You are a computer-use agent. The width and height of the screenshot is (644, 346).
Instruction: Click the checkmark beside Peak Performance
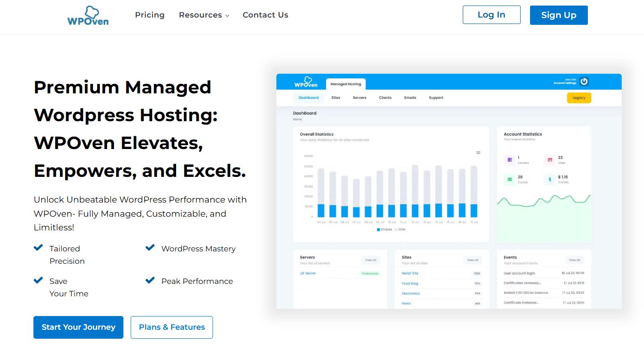(x=150, y=280)
